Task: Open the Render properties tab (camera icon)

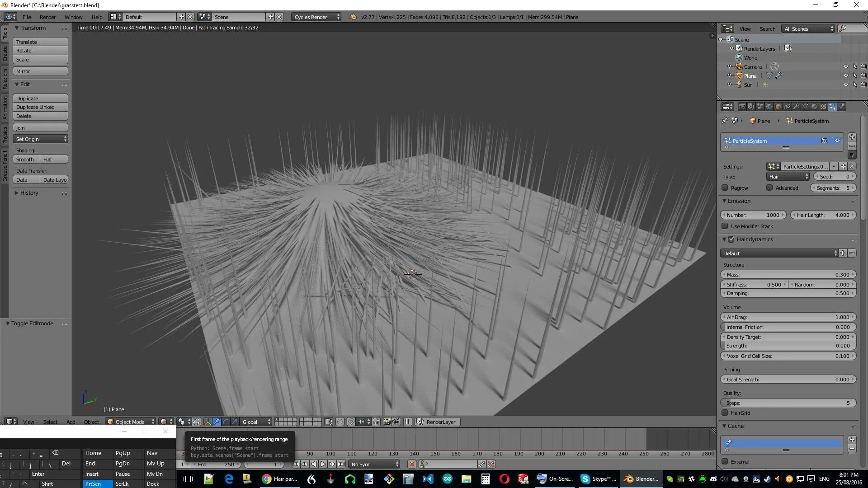Action: pos(742,107)
